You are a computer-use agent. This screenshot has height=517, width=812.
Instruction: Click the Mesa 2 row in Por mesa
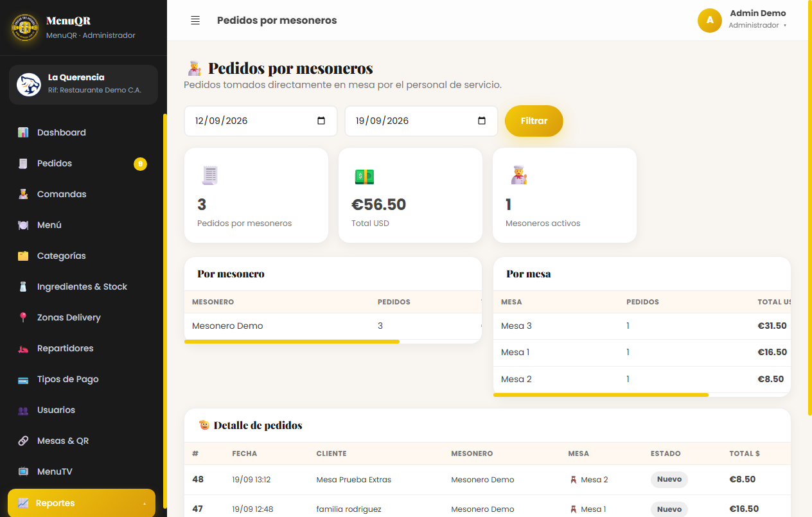click(x=642, y=380)
